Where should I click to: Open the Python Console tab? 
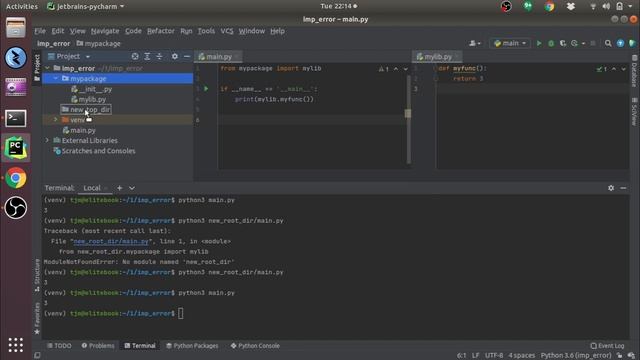point(255,346)
